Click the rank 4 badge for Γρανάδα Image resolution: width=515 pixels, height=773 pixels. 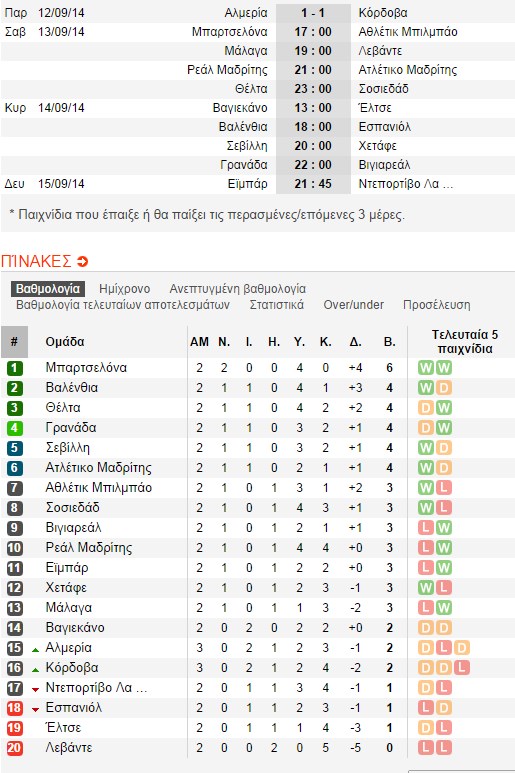15,428
